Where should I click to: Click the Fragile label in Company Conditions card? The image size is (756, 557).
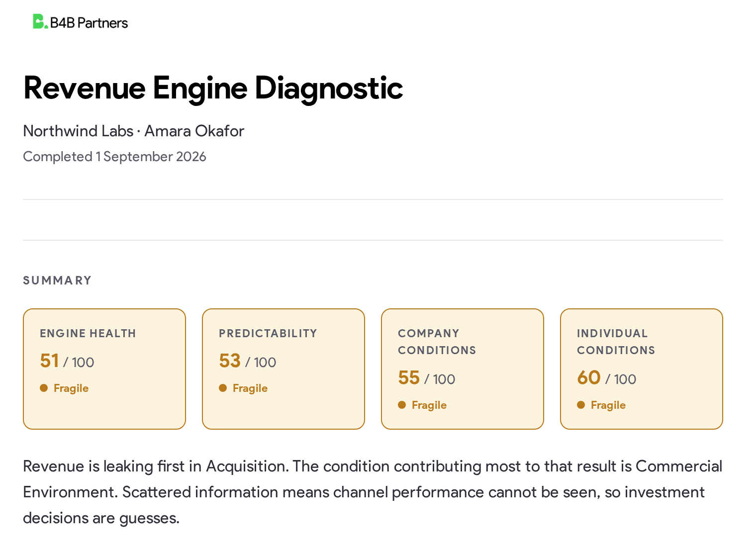pos(429,405)
